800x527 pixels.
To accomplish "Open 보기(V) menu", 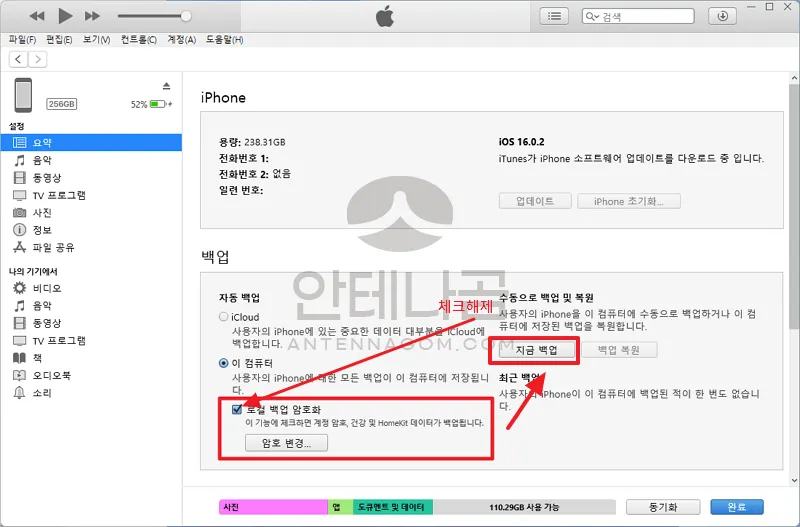I will 97,39.
